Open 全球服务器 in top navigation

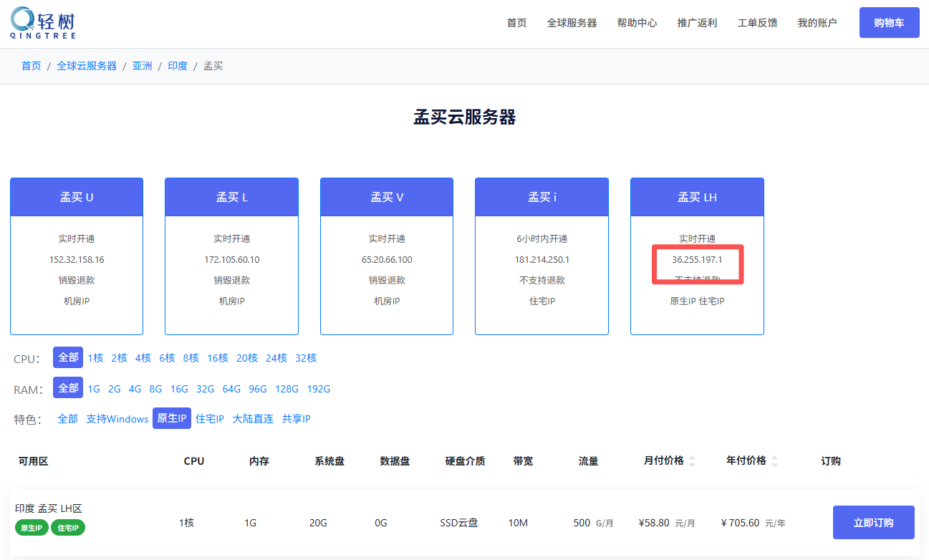coord(572,23)
